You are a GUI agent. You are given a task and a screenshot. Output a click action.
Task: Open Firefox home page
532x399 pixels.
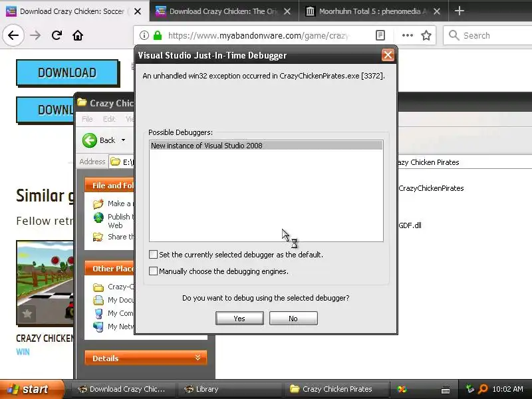pos(78,35)
